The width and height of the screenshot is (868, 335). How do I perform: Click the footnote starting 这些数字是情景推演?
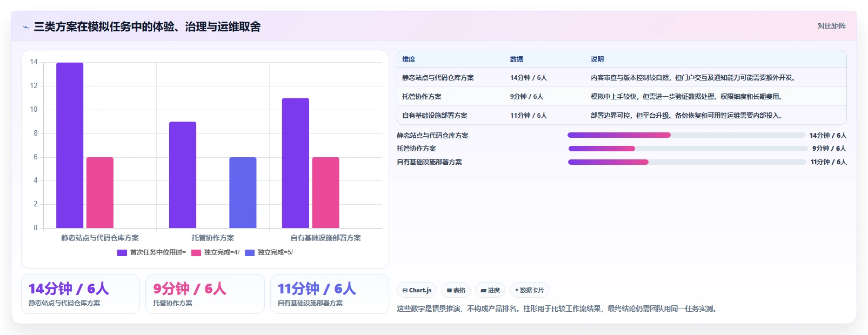click(557, 309)
